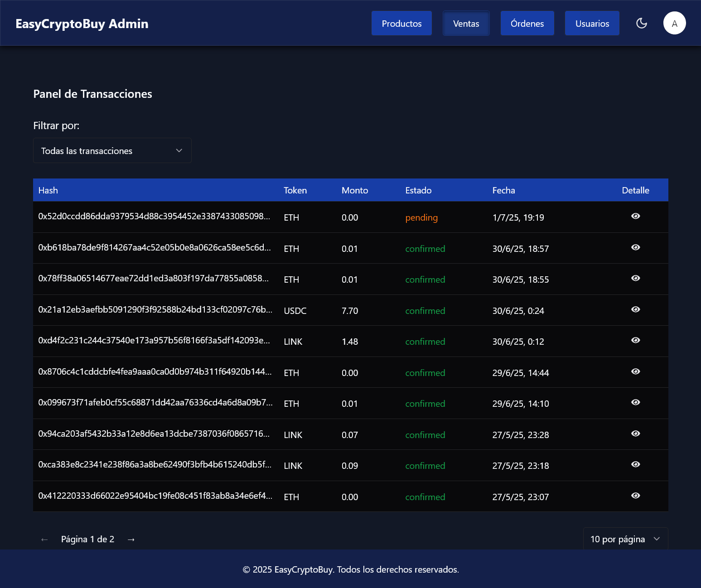Select the hash starting 0xd4f2c231c244
The height and width of the screenshot is (588, 701).
point(154,340)
